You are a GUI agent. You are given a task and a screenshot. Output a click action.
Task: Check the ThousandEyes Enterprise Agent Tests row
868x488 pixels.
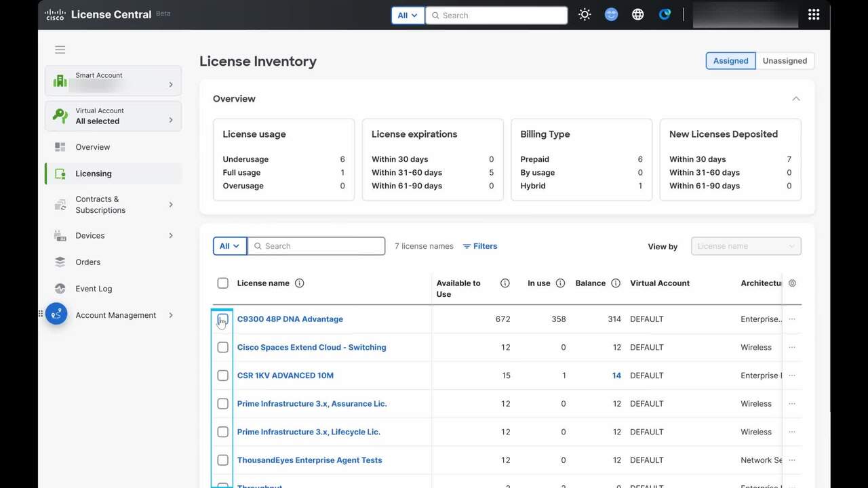point(222,460)
